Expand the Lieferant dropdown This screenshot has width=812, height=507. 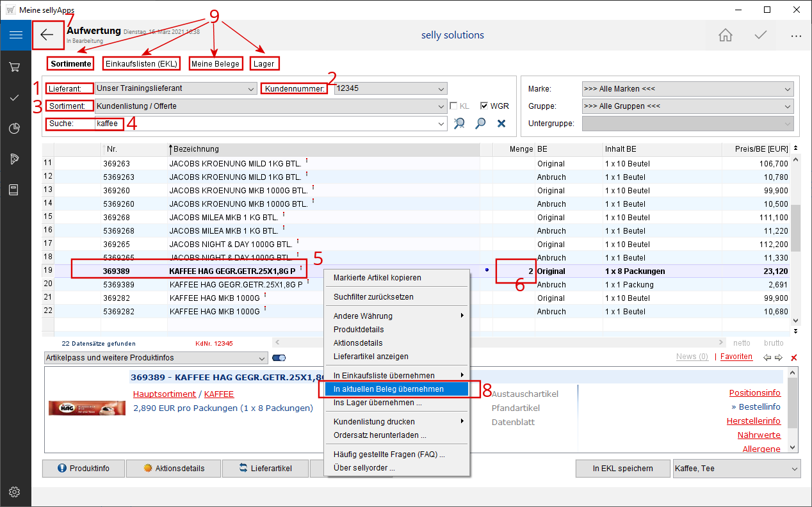pos(250,88)
